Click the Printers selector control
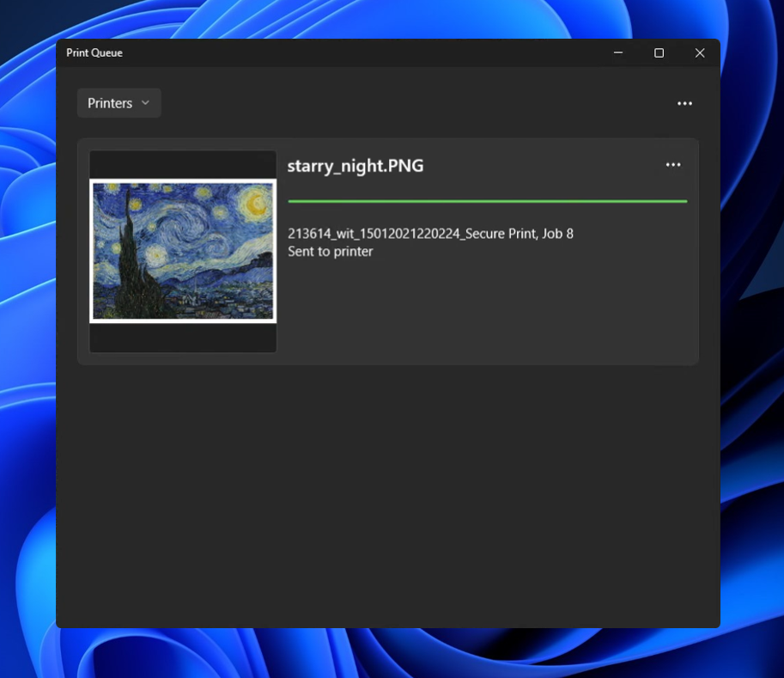This screenshot has height=678, width=784. click(x=119, y=102)
